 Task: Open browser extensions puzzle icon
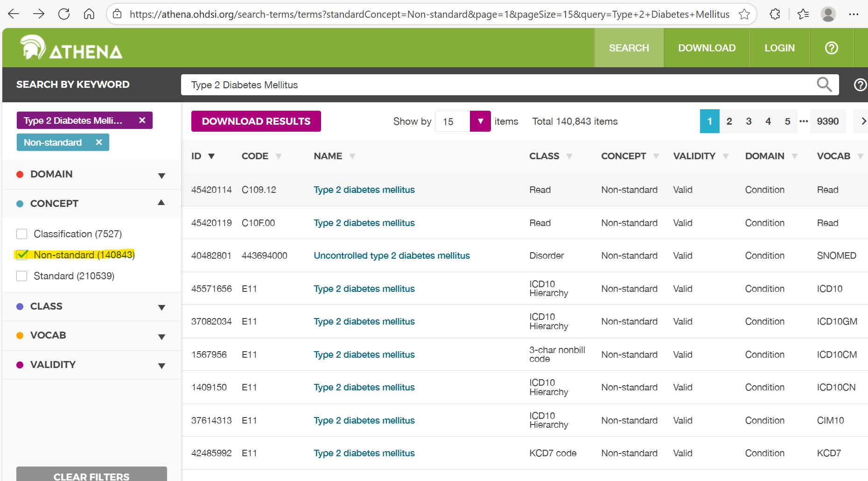775,14
